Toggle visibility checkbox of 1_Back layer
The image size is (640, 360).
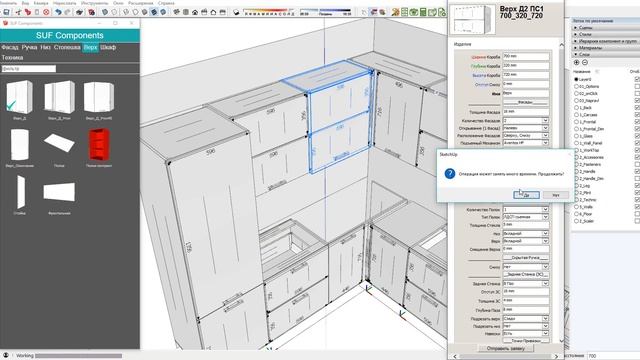point(637,108)
